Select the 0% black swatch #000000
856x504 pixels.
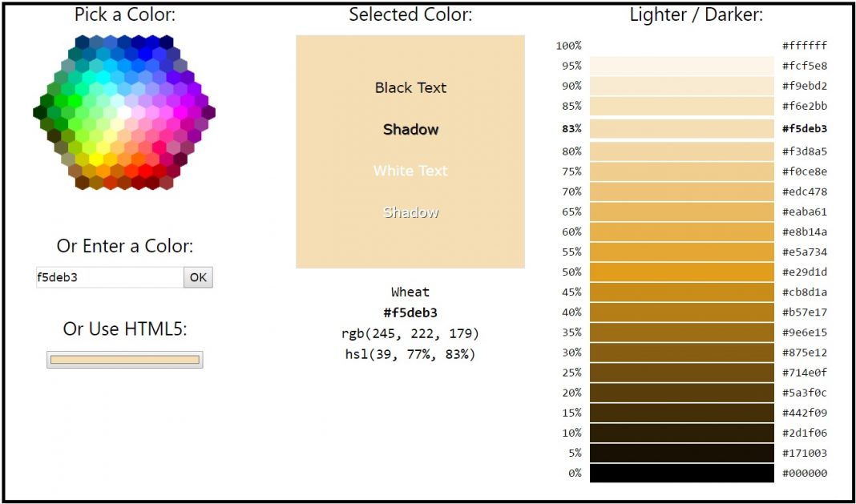tap(681, 473)
